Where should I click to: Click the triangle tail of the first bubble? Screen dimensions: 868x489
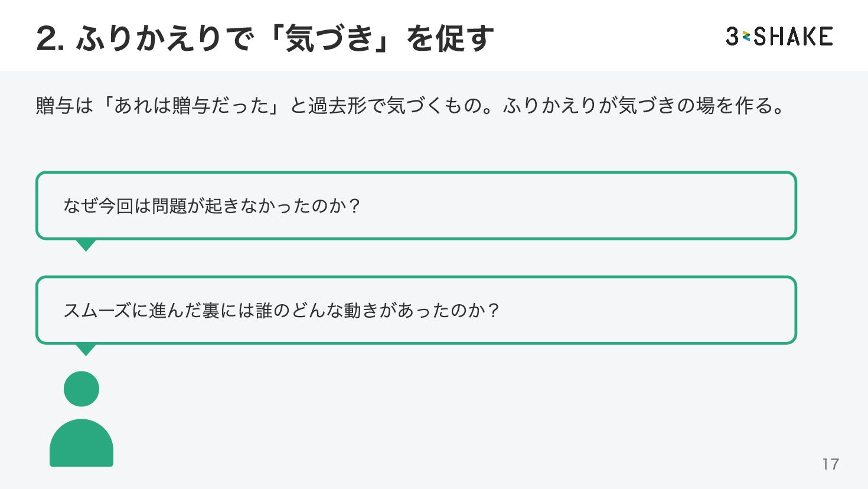86,245
